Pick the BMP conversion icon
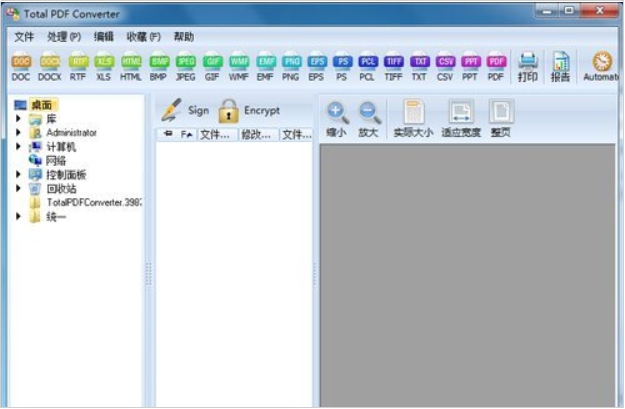Viewport: 625px width, 409px height. tap(159, 67)
